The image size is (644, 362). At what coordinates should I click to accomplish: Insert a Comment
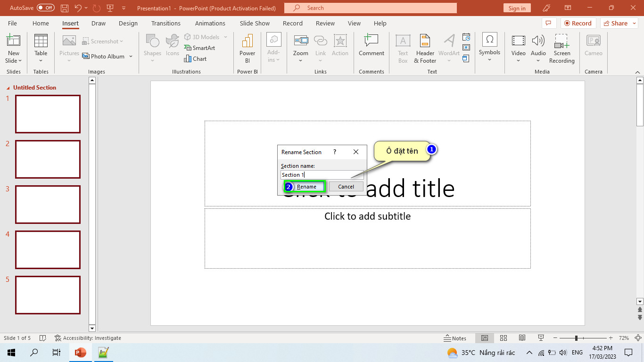tap(372, 45)
